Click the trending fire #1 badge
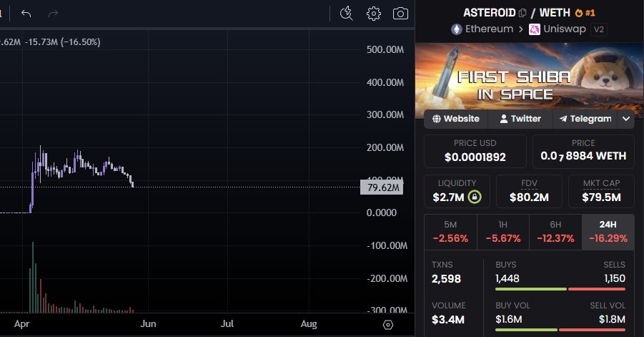 (585, 13)
